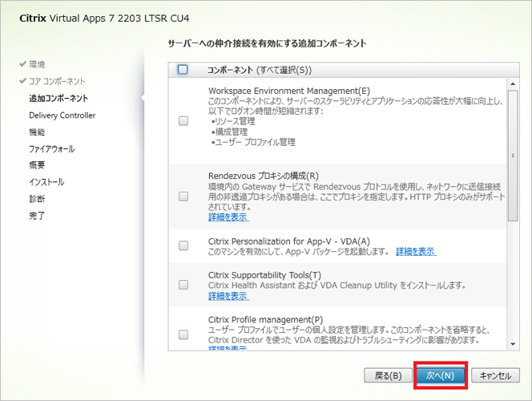
Task: Select the 環境 step in sidebar
Action: click(37, 64)
